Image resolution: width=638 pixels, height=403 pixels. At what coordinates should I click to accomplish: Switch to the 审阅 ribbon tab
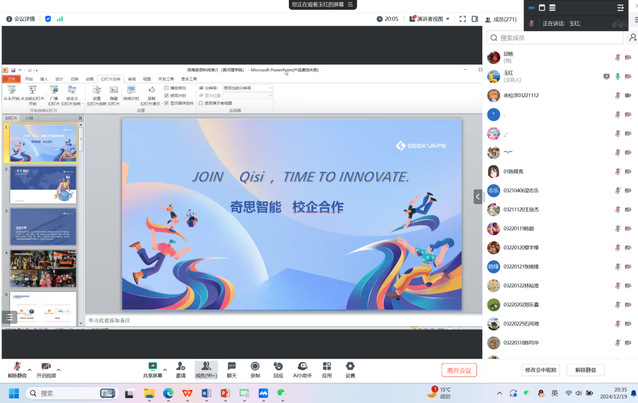132,79
